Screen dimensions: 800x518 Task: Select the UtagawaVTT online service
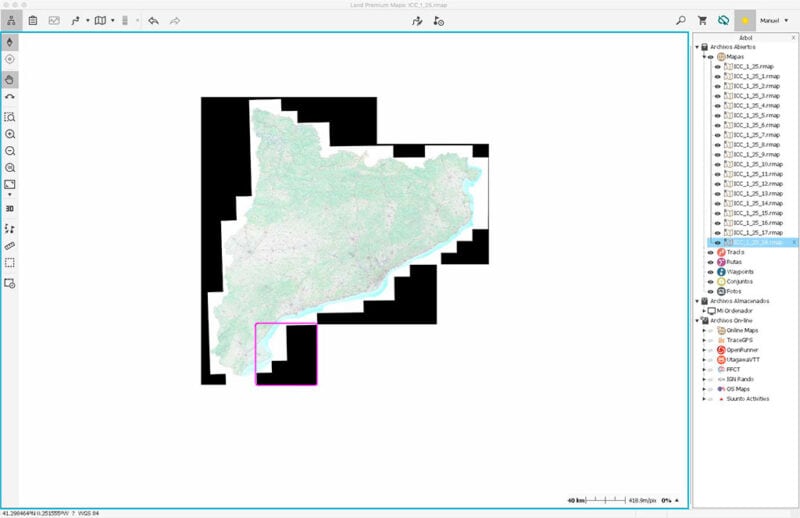(743, 360)
